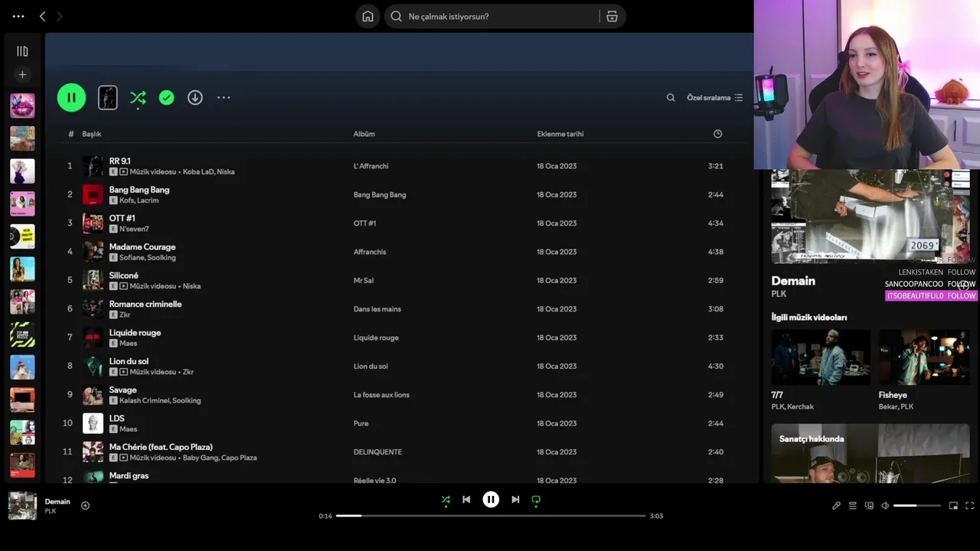
Task: Skip to the previous track
Action: click(466, 500)
